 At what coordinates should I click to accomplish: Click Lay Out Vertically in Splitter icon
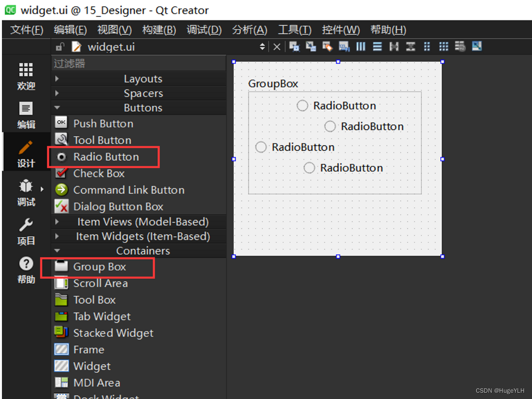point(411,46)
